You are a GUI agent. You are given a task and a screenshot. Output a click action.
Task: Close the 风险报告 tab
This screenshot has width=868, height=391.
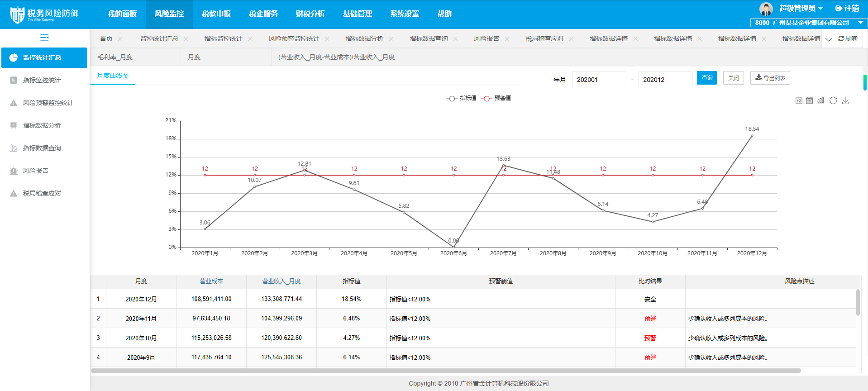507,39
